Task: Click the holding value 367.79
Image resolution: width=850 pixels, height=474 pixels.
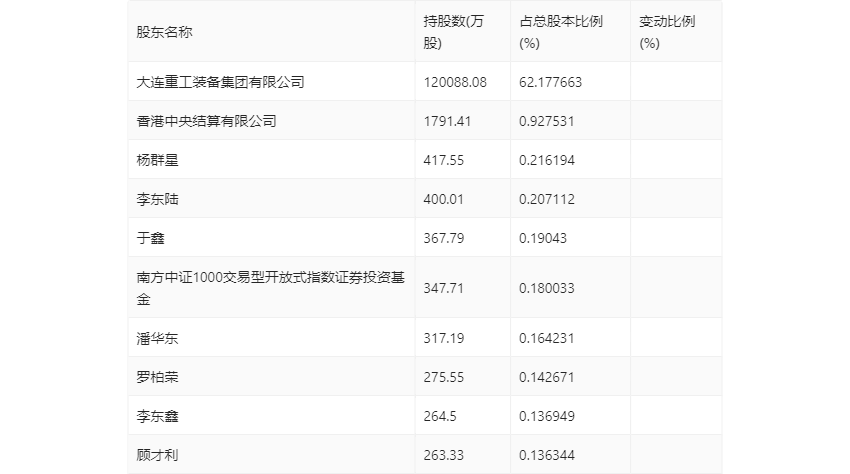Action: 443,238
